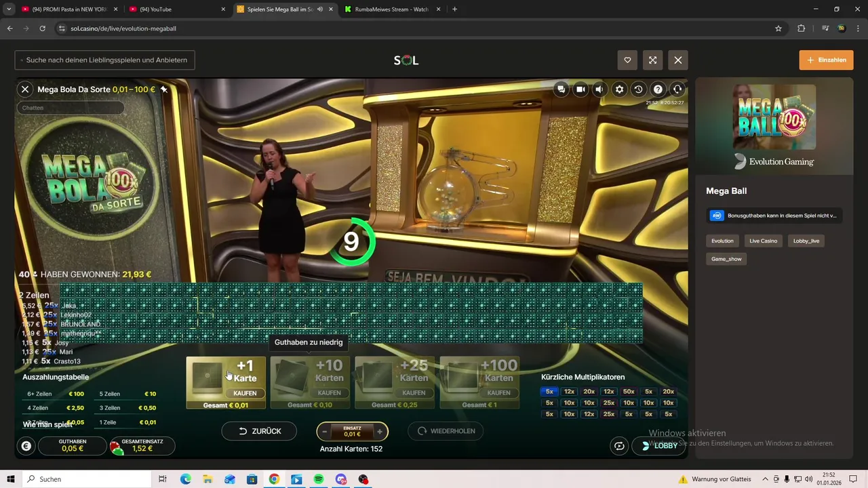Click the euro currency icon

click(x=26, y=446)
